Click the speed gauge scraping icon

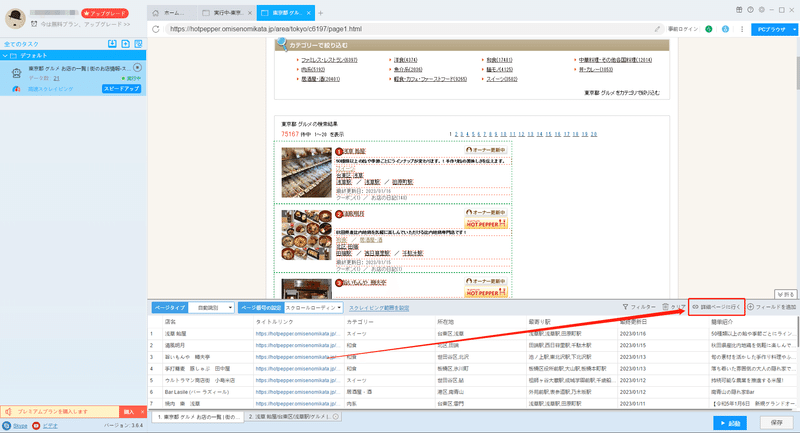coord(16,89)
